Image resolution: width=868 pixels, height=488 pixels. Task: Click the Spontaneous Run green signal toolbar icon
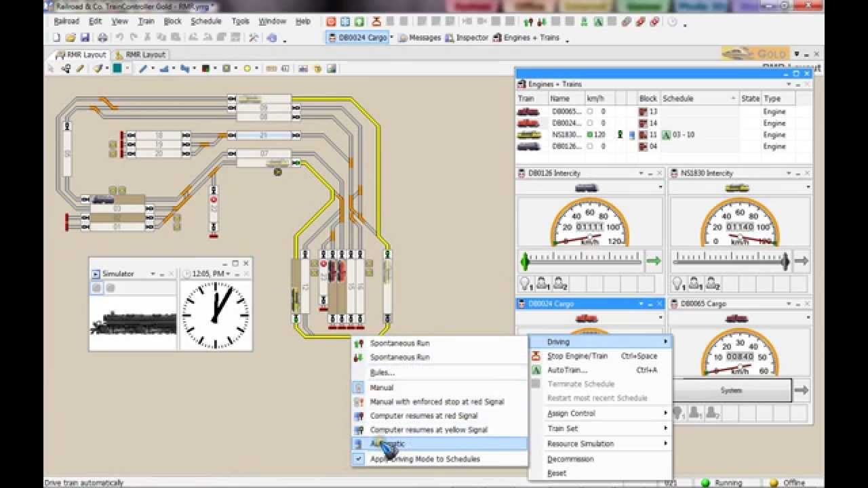529,22
